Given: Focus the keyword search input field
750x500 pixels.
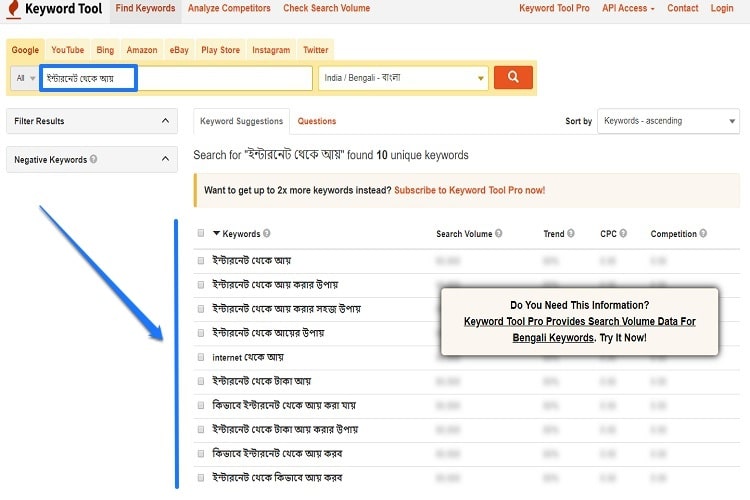Looking at the screenshot, I should [177, 78].
